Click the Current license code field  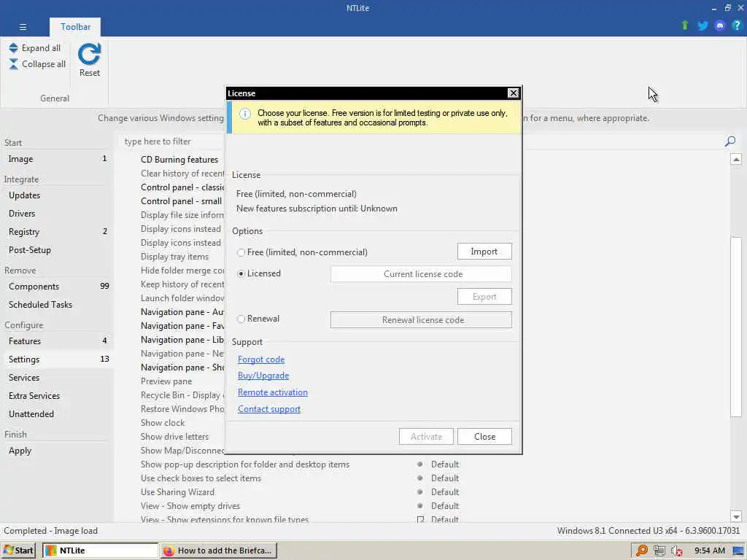[421, 274]
